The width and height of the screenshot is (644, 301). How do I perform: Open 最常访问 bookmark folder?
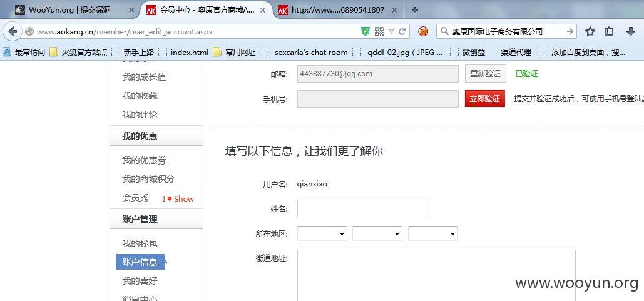[x=24, y=52]
